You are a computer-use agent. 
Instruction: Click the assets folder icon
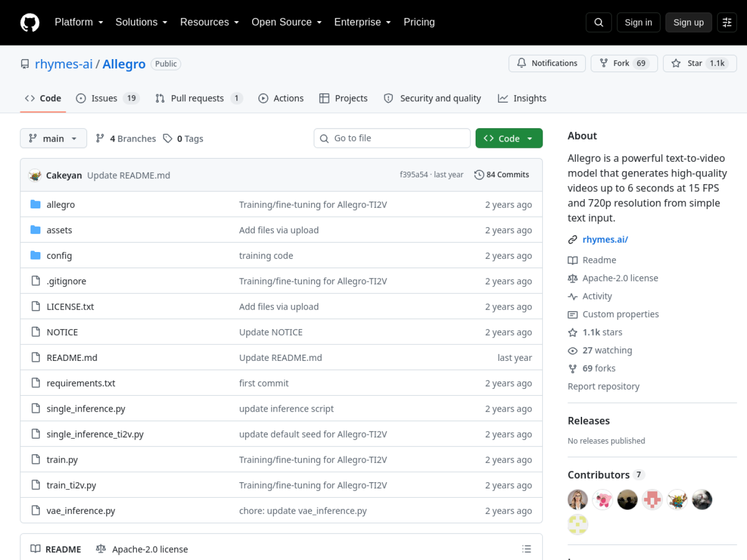click(35, 230)
